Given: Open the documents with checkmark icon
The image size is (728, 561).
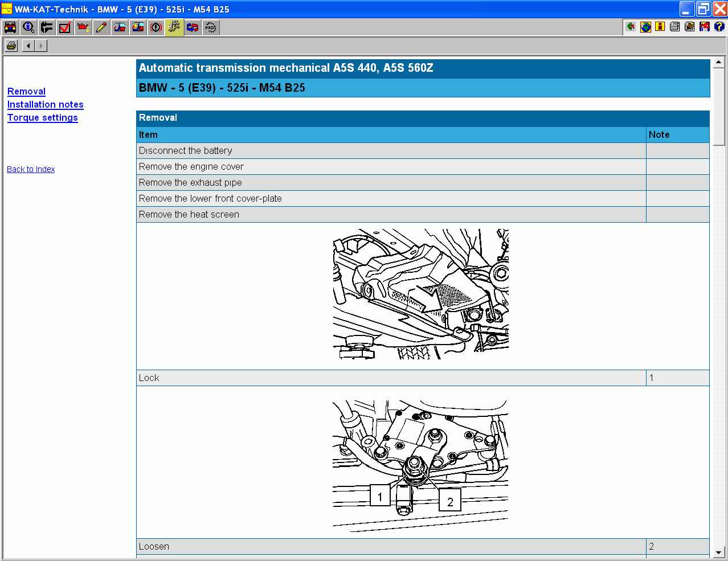Looking at the screenshot, I should [x=690, y=26].
